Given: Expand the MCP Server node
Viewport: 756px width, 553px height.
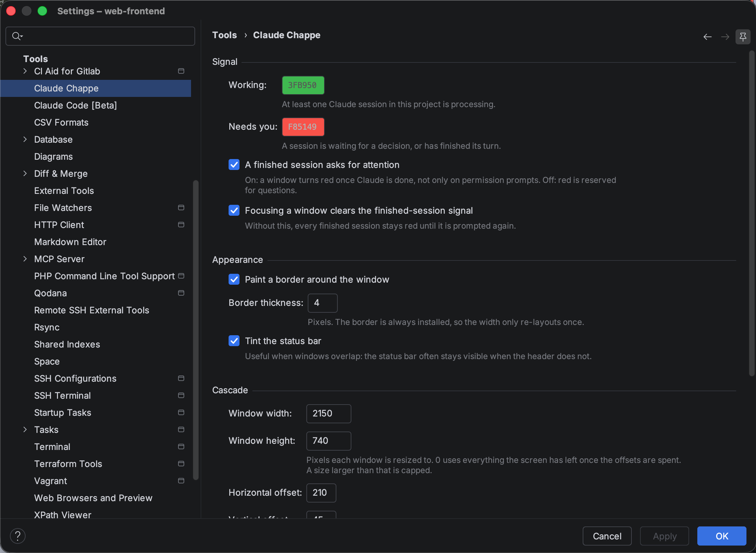Looking at the screenshot, I should [x=25, y=259].
